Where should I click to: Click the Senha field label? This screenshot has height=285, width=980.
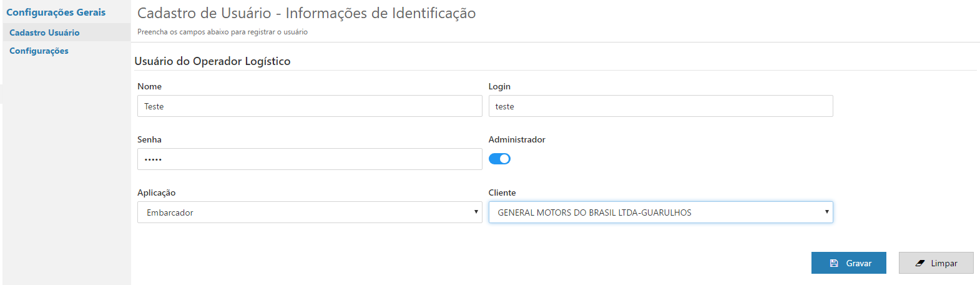149,139
